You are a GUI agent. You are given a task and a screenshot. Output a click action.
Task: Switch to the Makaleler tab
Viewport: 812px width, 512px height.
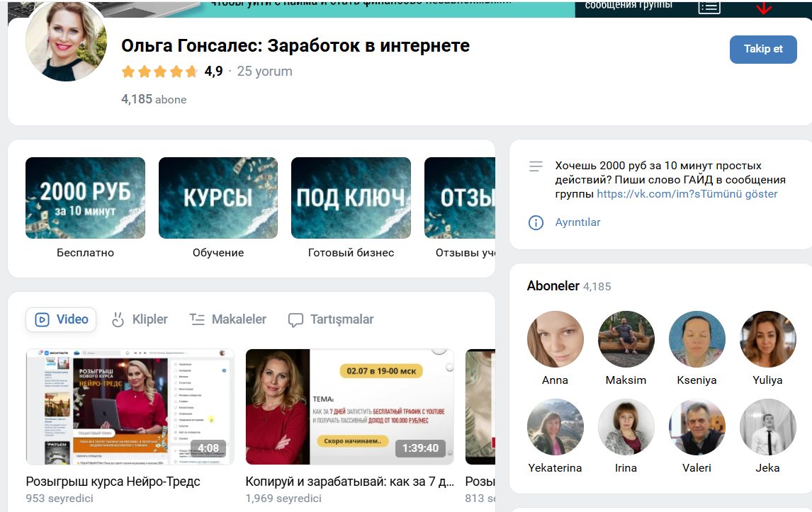[228, 319]
